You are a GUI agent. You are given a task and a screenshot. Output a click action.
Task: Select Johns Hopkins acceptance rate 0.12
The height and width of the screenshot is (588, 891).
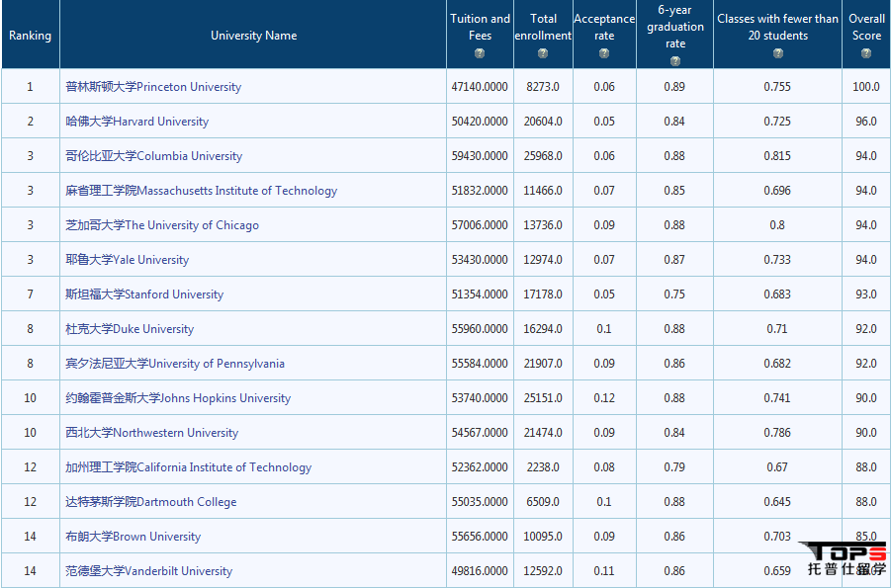coord(604,399)
